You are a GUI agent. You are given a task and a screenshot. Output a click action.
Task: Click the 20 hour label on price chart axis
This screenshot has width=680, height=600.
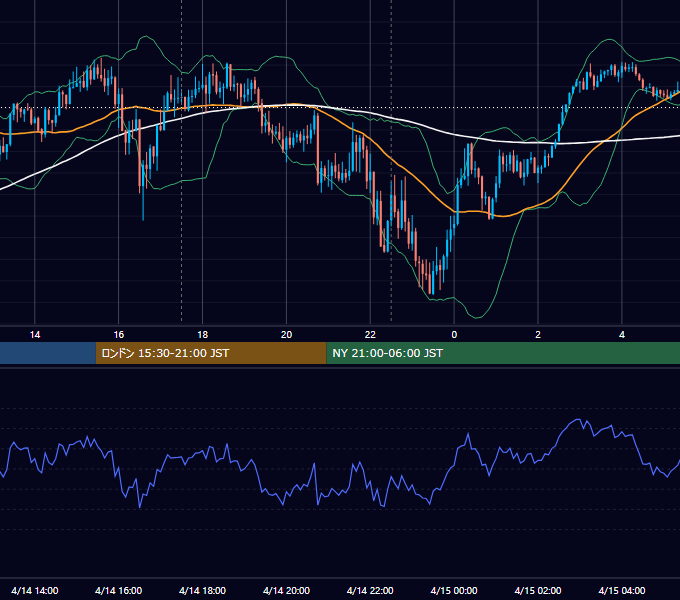(x=286, y=335)
